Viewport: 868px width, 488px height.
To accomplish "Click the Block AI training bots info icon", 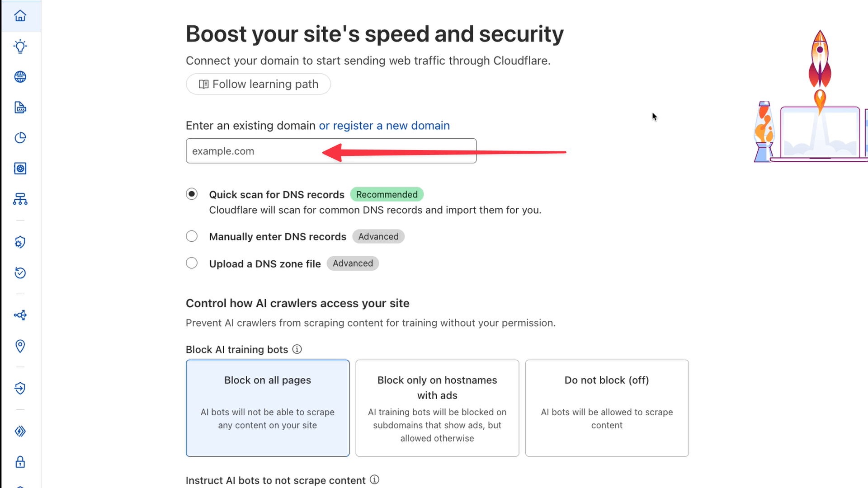I will pyautogui.click(x=297, y=349).
